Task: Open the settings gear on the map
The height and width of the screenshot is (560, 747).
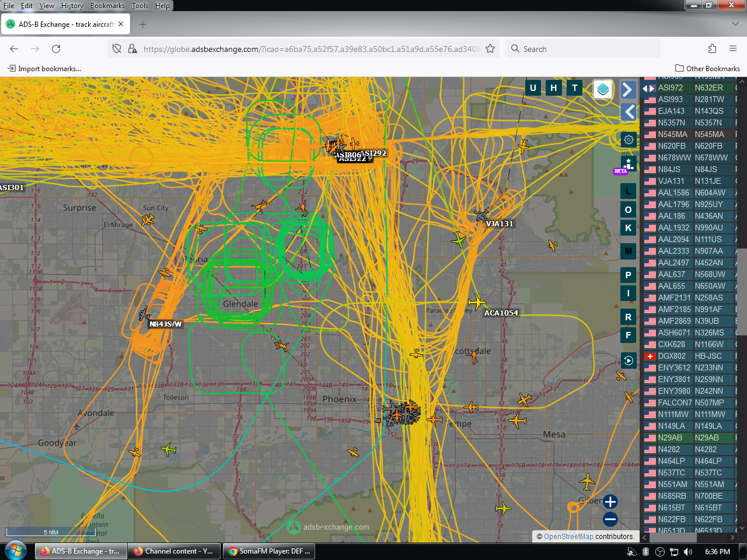Action: [629, 139]
